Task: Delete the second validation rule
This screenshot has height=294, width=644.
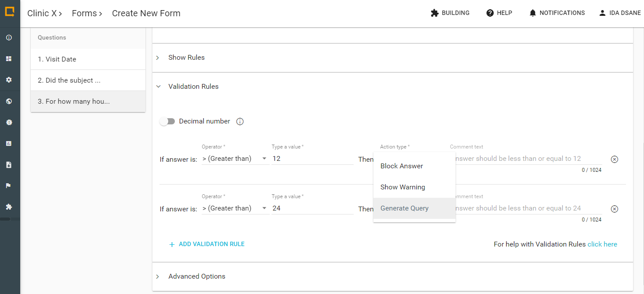Action: click(x=615, y=209)
